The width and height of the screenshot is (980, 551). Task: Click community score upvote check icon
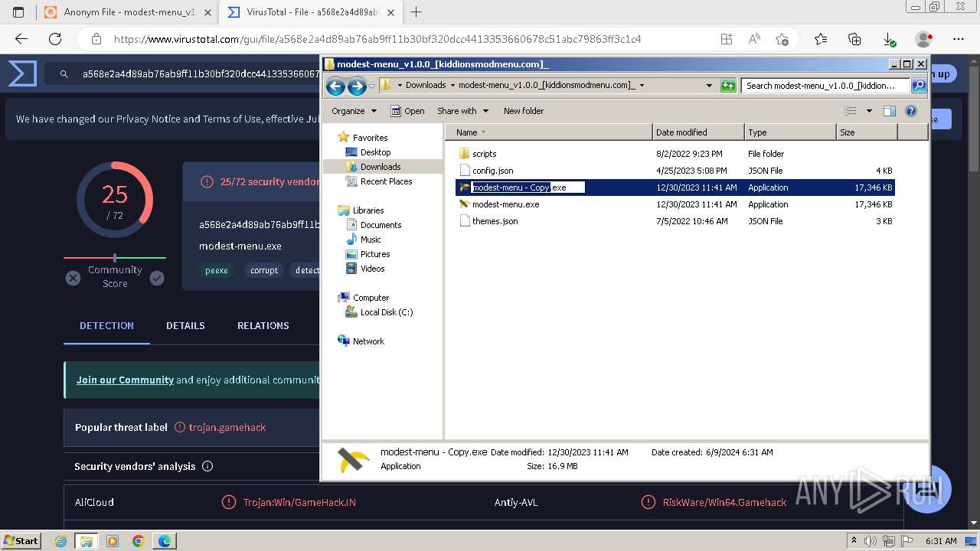[x=157, y=278]
